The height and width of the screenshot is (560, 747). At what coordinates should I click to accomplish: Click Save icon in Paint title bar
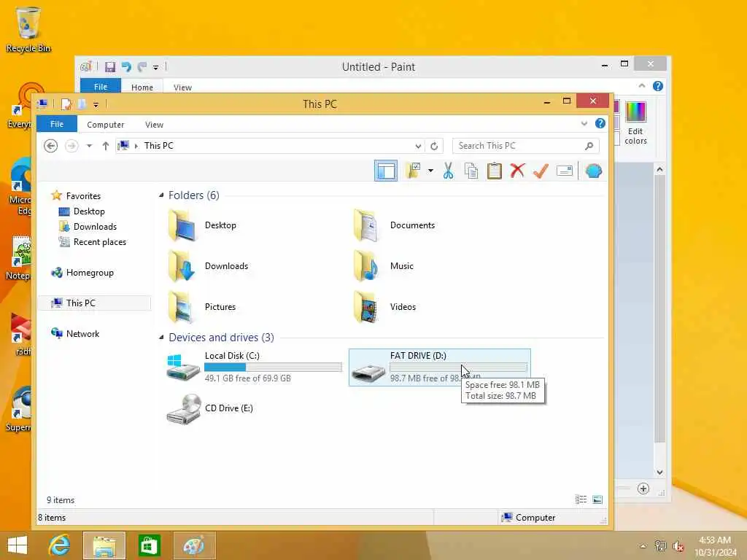110,66
